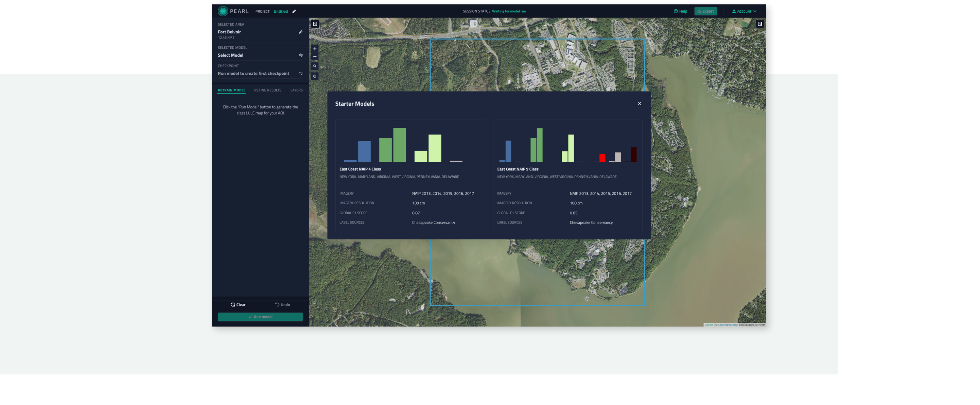980x405 pixels.
Task: Collapse the left sidebar panel
Action: pos(315,24)
